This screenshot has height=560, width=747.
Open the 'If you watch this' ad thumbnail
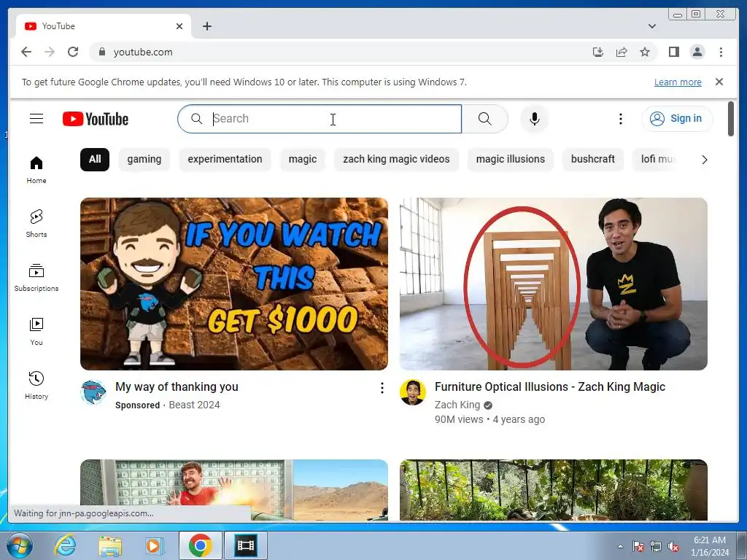[x=234, y=284]
